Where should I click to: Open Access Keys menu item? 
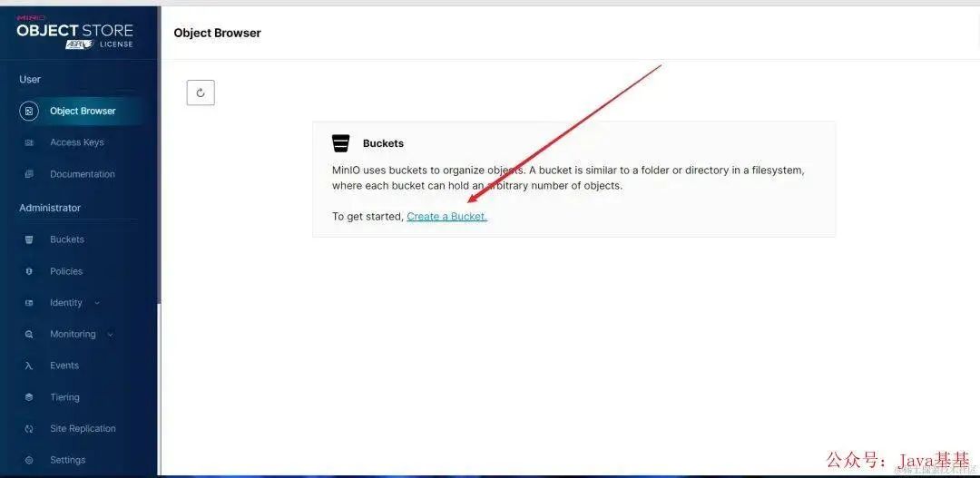coord(77,142)
